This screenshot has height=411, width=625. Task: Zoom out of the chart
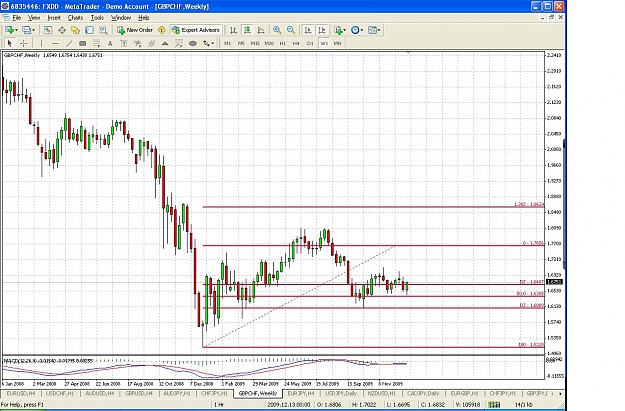click(x=291, y=30)
